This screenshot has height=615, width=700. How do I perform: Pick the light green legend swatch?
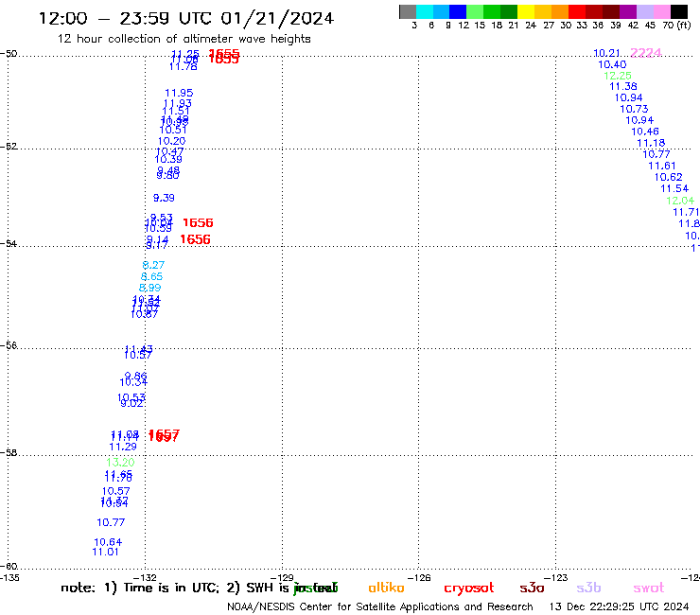coord(475,12)
